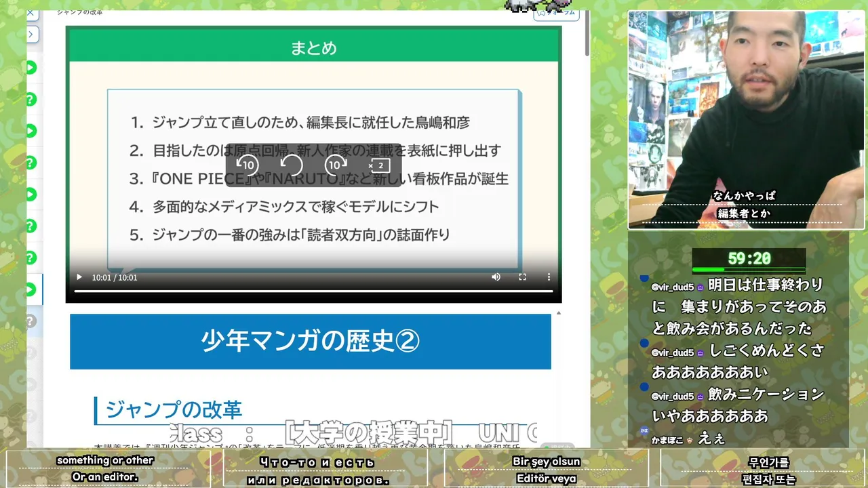Click the page scrollbar beside the video

click(x=587, y=34)
